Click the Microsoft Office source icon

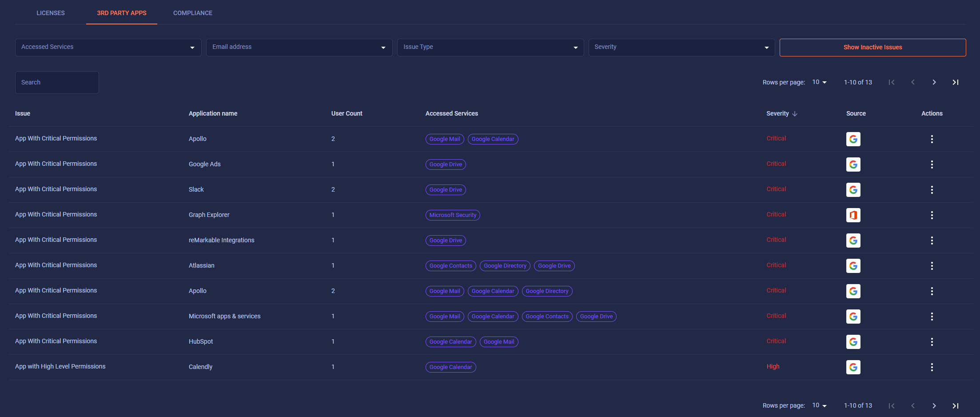tap(853, 215)
